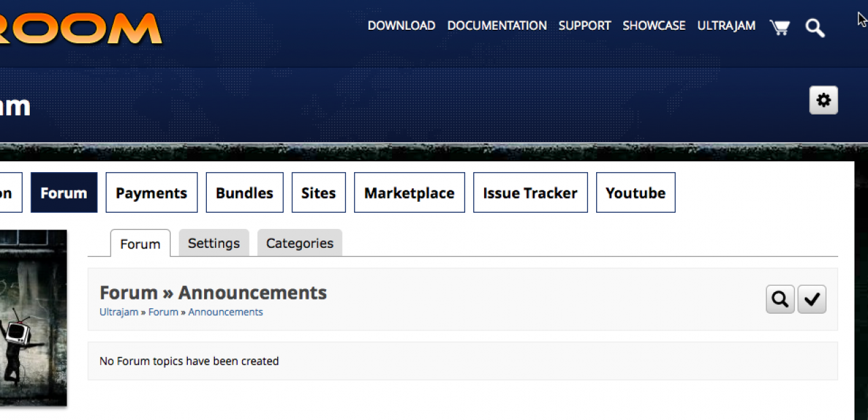Open the DOWNLOAD menu item

pos(401,26)
